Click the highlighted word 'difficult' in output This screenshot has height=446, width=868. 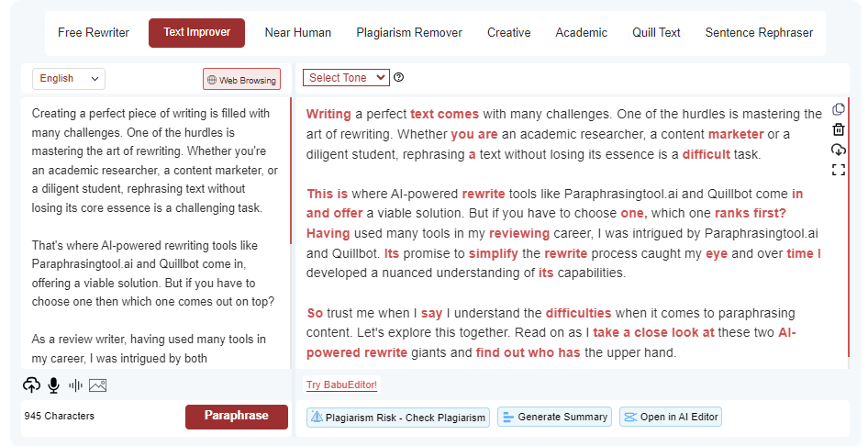coord(706,154)
